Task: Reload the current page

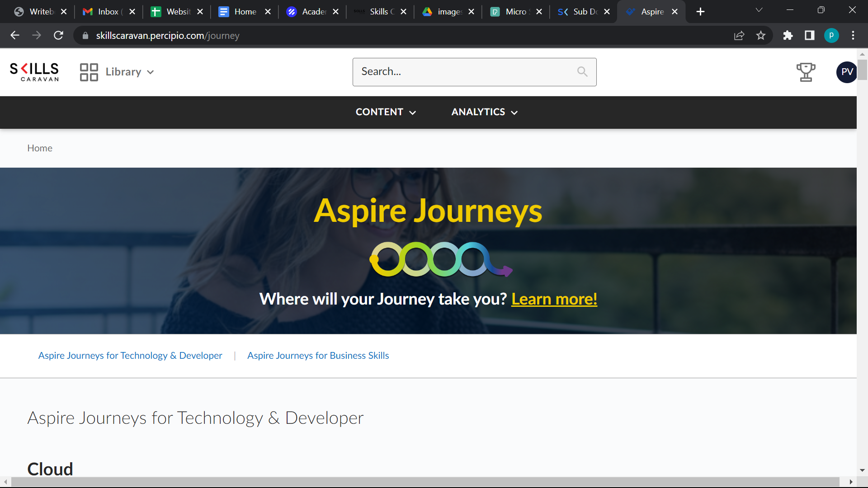Action: coord(58,35)
